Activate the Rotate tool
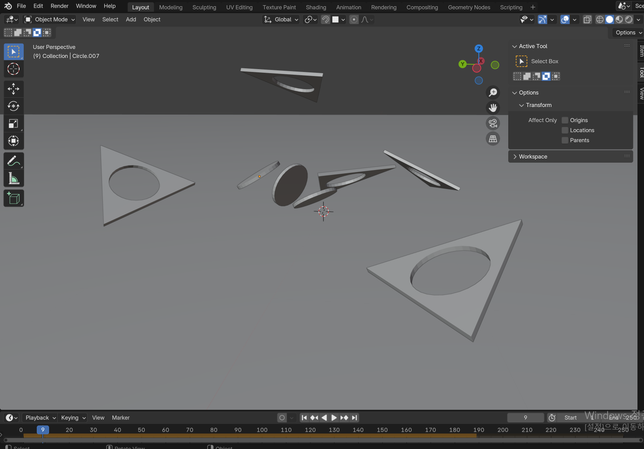The image size is (644, 449). point(13,106)
